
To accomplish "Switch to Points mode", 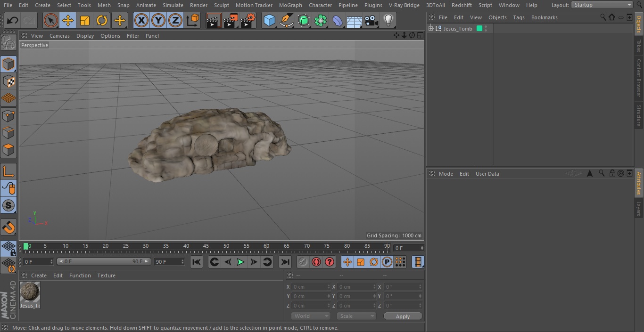I will 8,116.
